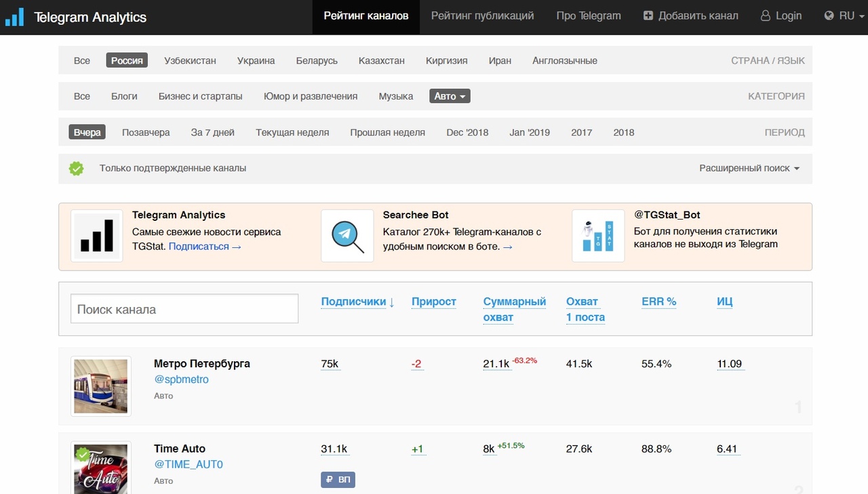Select the Блоги category

(124, 96)
